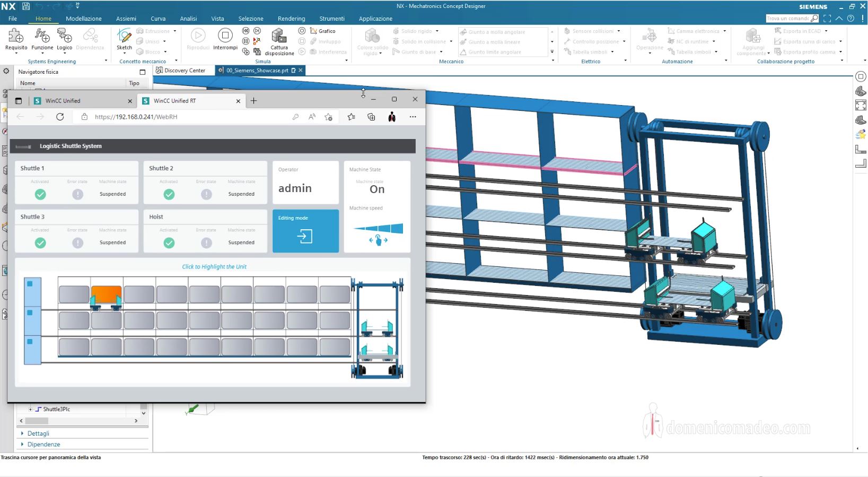This screenshot has width=868, height=477.
Task: Click the rewind-to-start simulation icon
Action: (x=246, y=31)
